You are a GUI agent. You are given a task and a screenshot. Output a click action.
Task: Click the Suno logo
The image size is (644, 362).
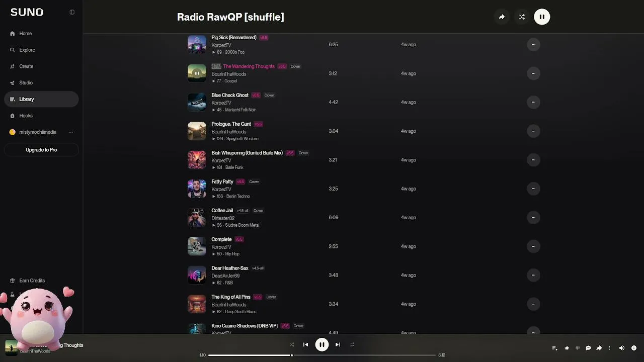tap(27, 12)
